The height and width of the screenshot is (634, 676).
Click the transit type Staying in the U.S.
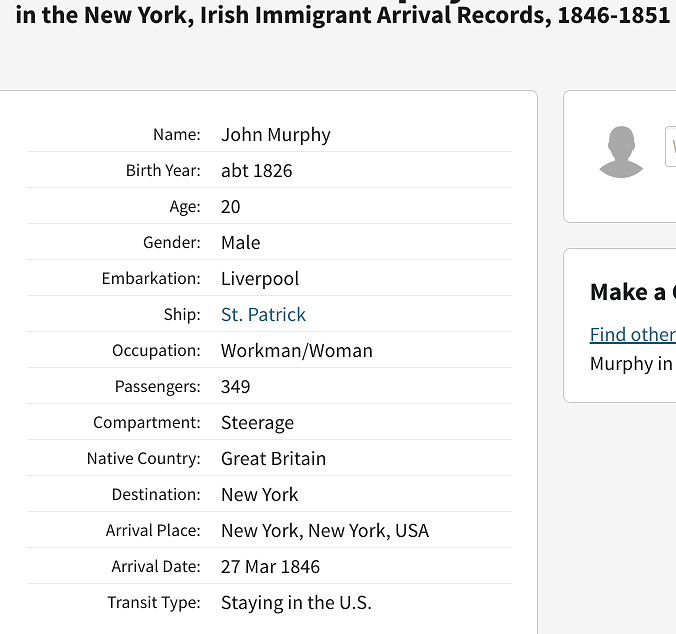click(296, 603)
